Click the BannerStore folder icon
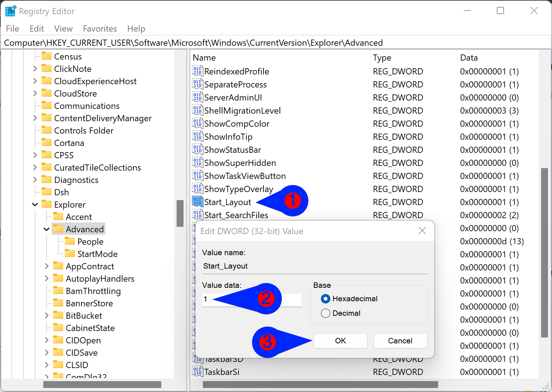The width and height of the screenshot is (552, 392). (x=58, y=303)
